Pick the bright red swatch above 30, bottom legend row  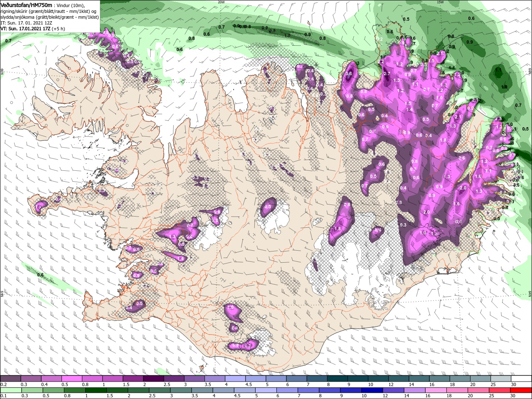[522, 390]
